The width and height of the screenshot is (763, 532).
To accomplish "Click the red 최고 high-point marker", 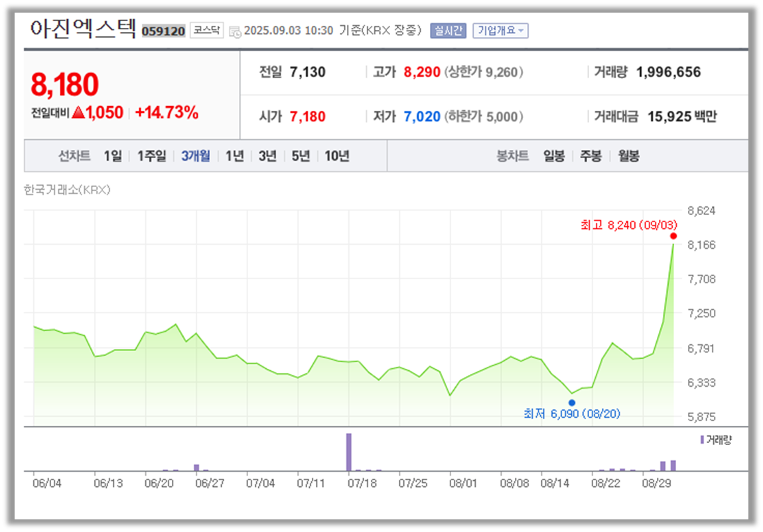I will pyautogui.click(x=673, y=236).
